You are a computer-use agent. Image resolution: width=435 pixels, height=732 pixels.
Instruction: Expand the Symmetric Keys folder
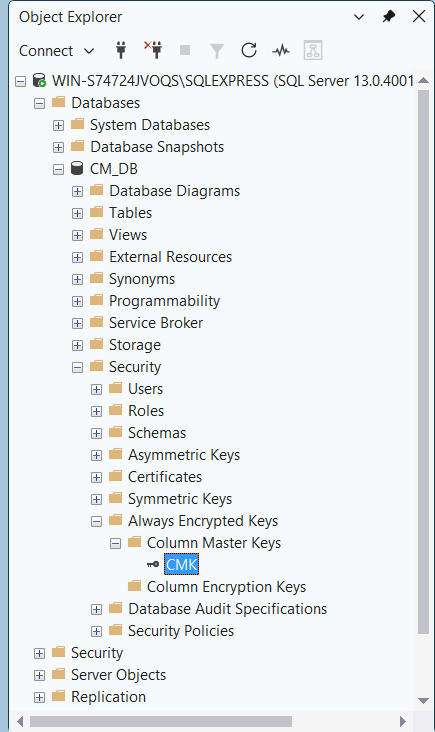tap(96, 500)
